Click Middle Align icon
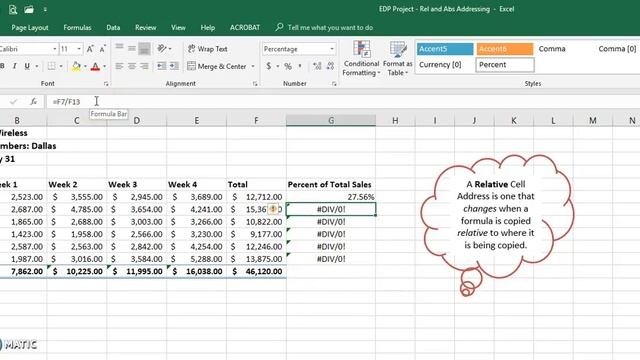 click(x=132, y=48)
